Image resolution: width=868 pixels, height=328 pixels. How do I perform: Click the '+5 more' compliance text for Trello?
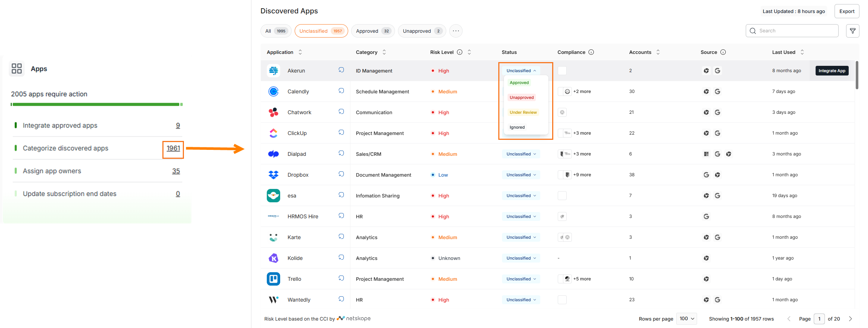(582, 279)
